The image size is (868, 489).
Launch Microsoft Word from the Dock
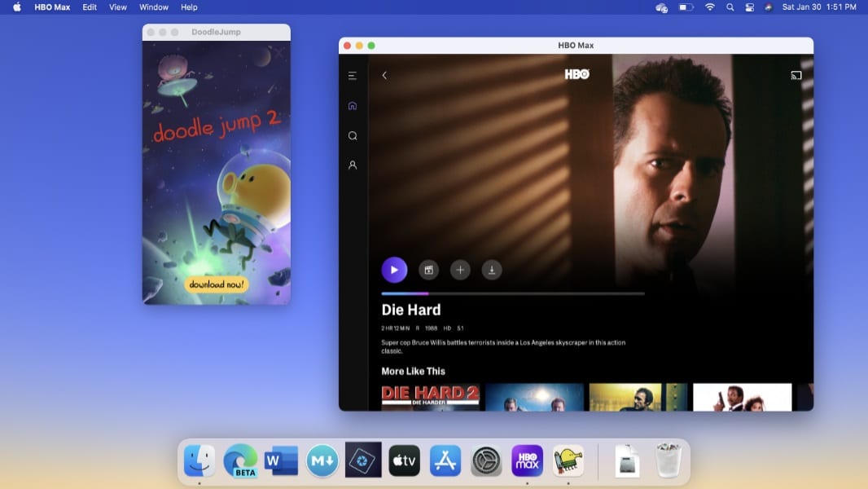click(281, 460)
